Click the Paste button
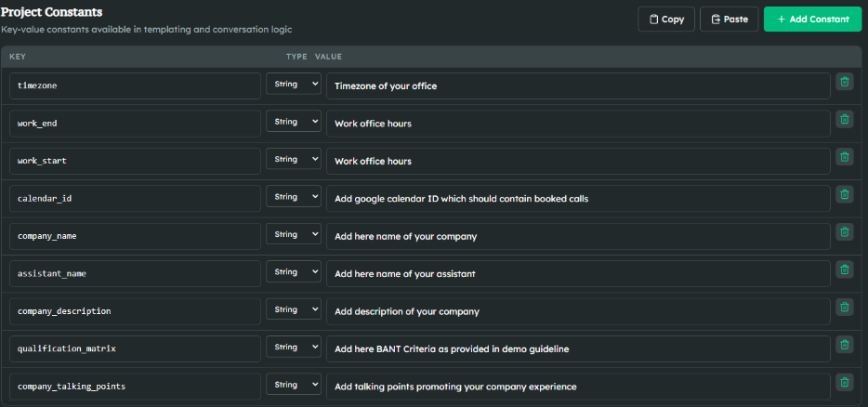 (x=729, y=19)
